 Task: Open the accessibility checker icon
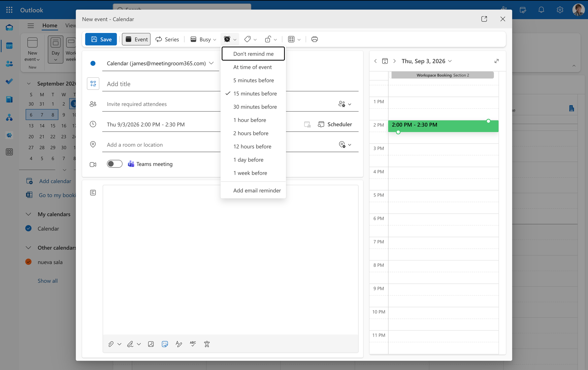tap(207, 344)
